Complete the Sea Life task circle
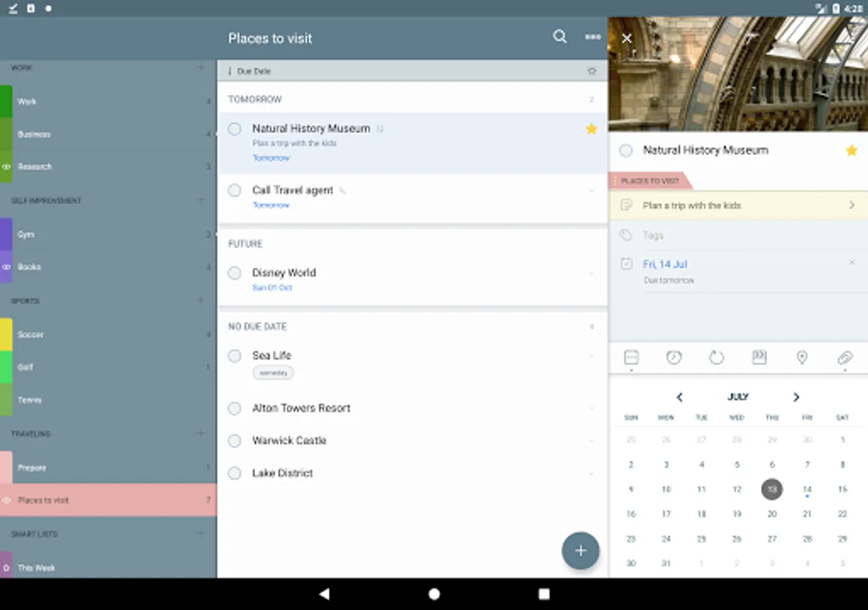This screenshot has height=610, width=868. (x=235, y=356)
